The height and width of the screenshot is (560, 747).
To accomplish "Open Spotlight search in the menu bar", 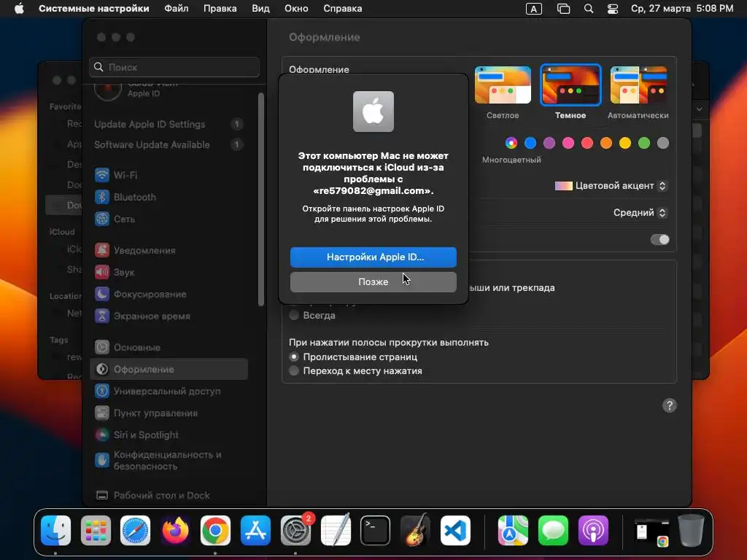I will pyautogui.click(x=589, y=9).
